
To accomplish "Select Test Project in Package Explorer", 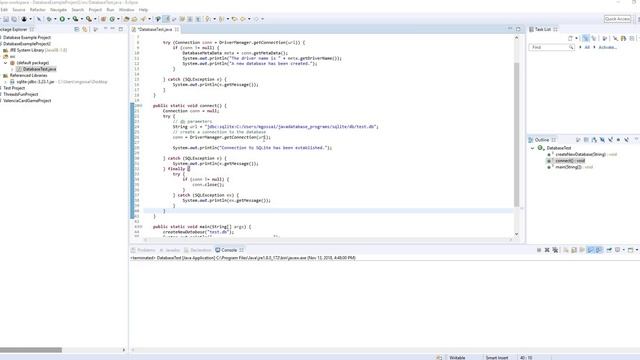I will pyautogui.click(x=14, y=88).
